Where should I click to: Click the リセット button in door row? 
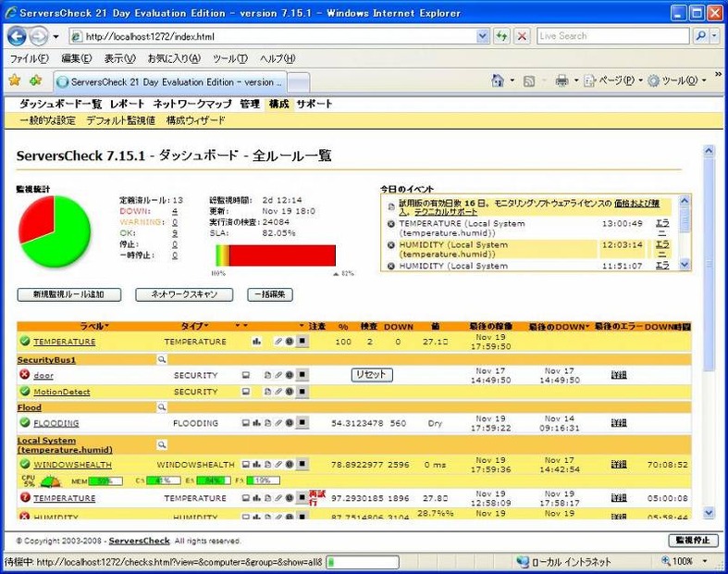372,375
